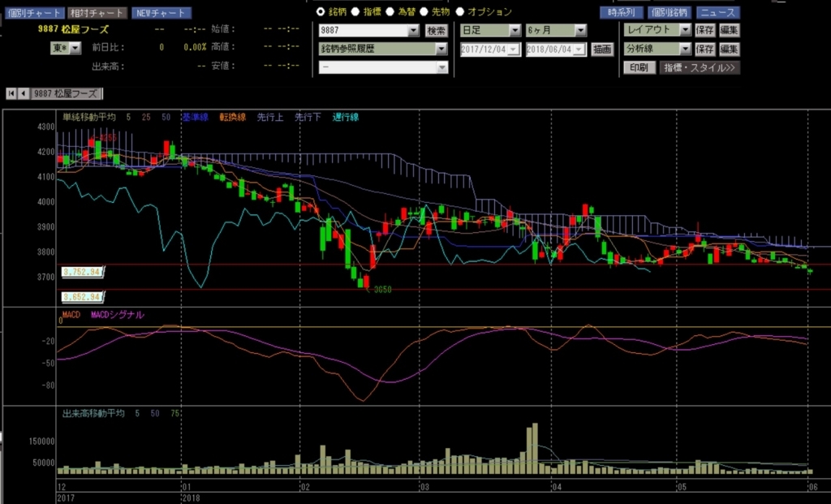831x504 pixels.
Task: Select the 指標 radio button
Action: click(x=355, y=11)
